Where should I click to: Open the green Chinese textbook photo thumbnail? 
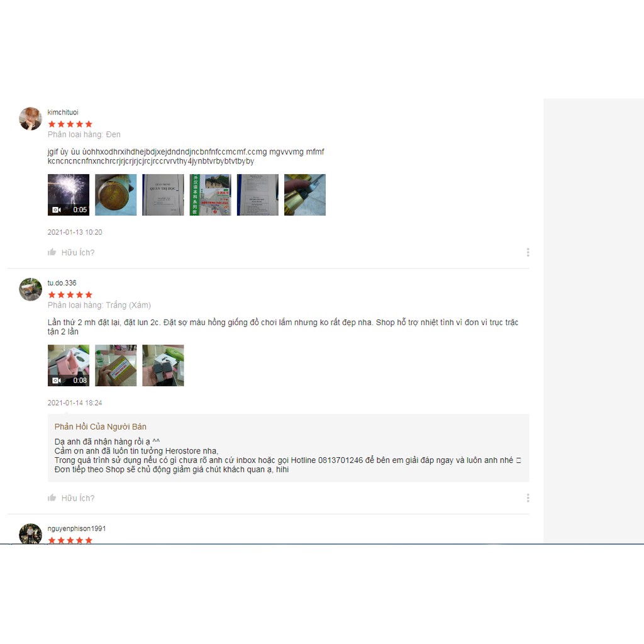click(x=210, y=195)
